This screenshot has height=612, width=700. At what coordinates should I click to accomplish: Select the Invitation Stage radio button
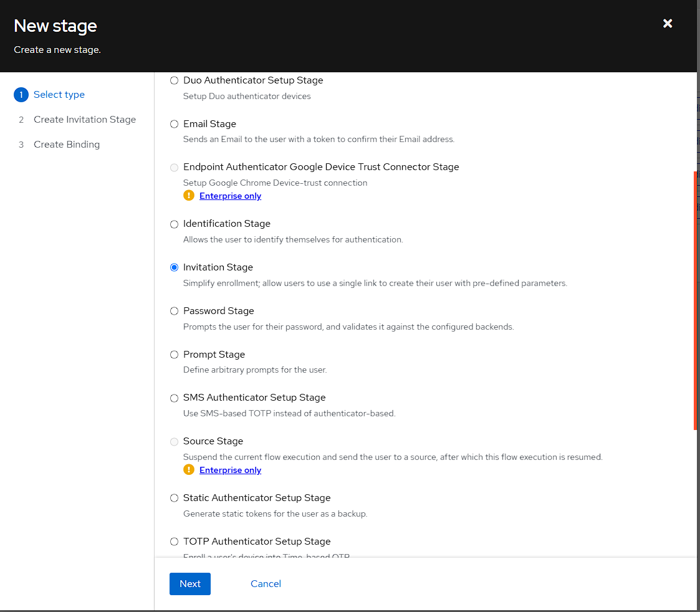tap(175, 267)
